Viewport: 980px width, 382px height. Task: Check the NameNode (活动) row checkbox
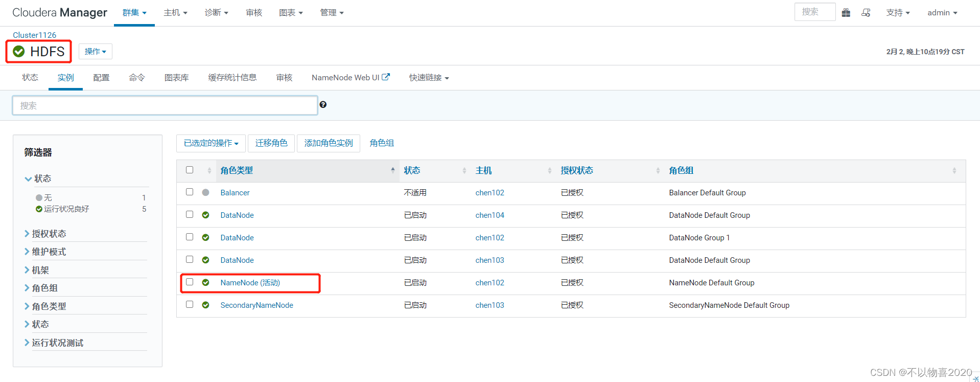190,282
